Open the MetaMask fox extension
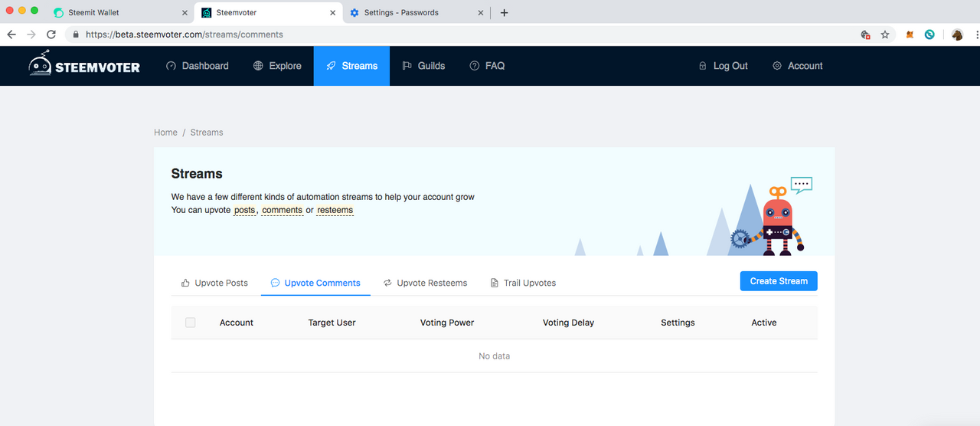 pos(910,34)
